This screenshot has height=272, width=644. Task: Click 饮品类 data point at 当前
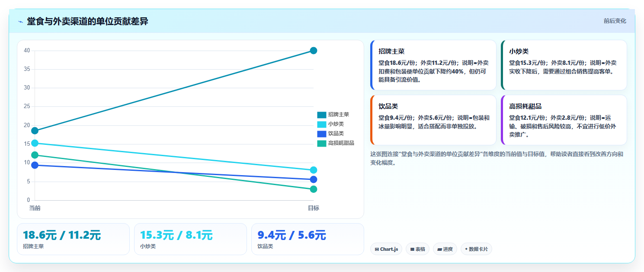35,165
